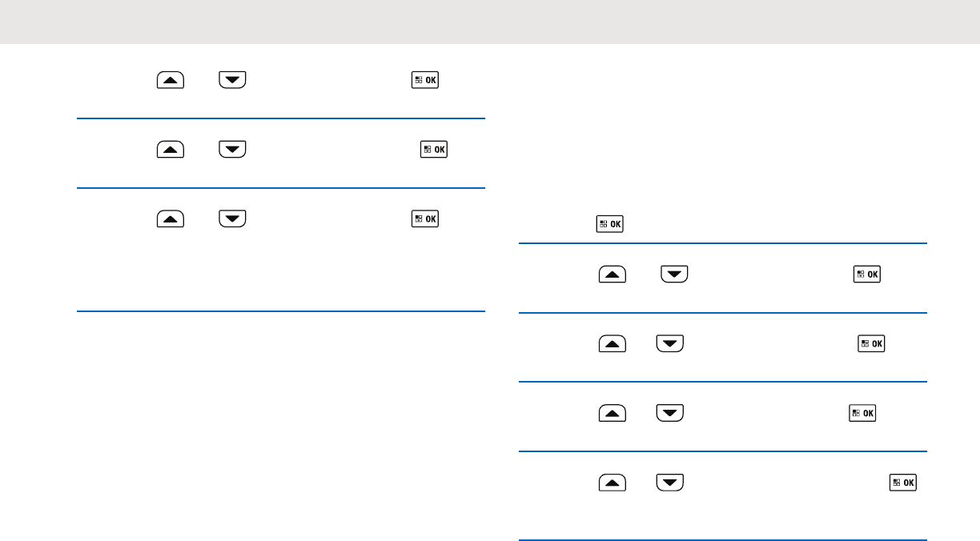Click OK key in right column's last row

904,483
